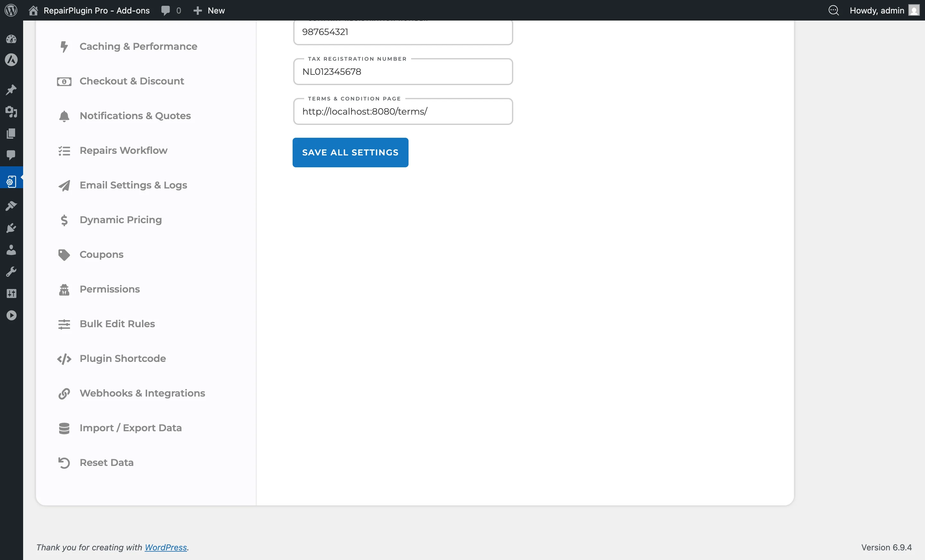Open the Repairs Workflow section
The image size is (925, 560).
123,150
